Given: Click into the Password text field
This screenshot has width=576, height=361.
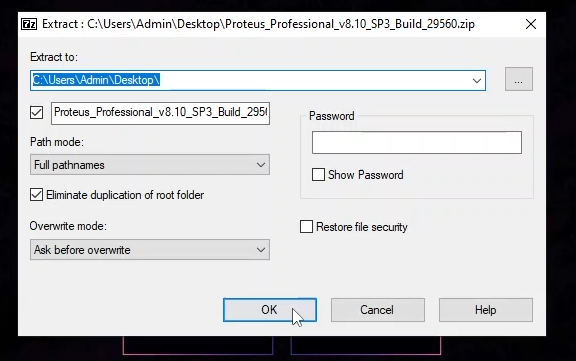Looking at the screenshot, I should [417, 142].
